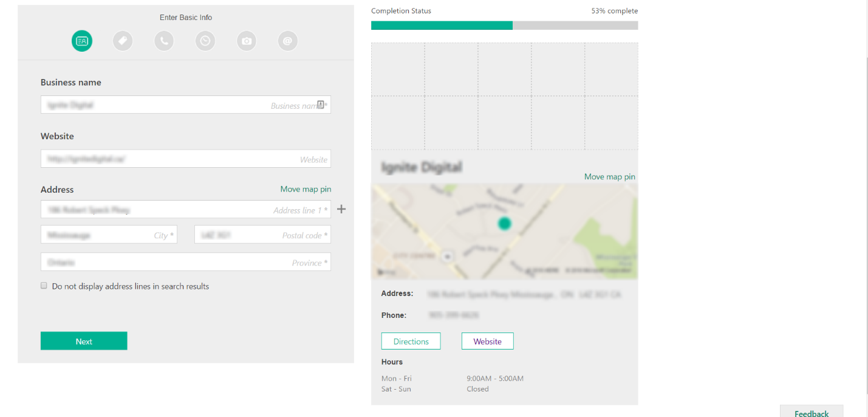Go to the category tag step icon
The image size is (868, 417).
click(x=123, y=41)
